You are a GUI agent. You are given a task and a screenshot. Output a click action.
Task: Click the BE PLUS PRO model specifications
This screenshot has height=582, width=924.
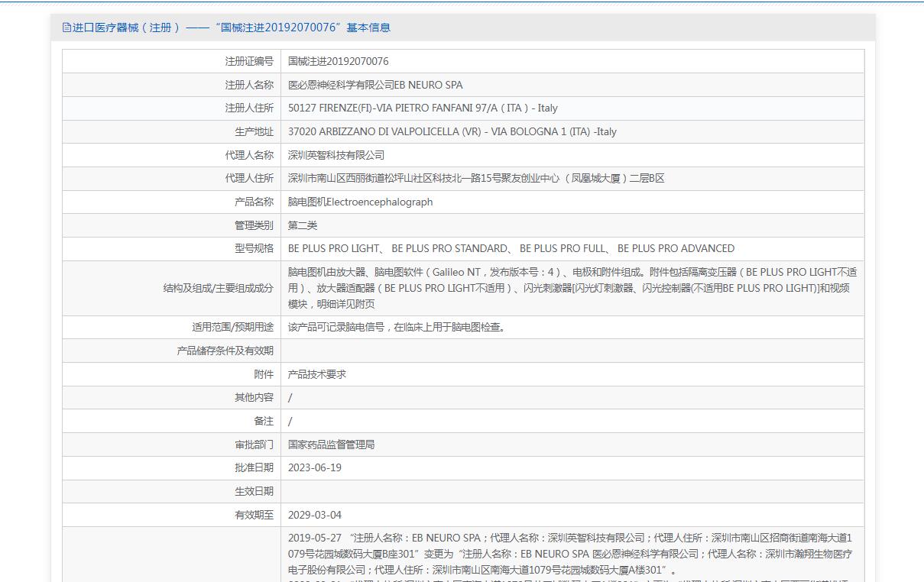(x=511, y=248)
